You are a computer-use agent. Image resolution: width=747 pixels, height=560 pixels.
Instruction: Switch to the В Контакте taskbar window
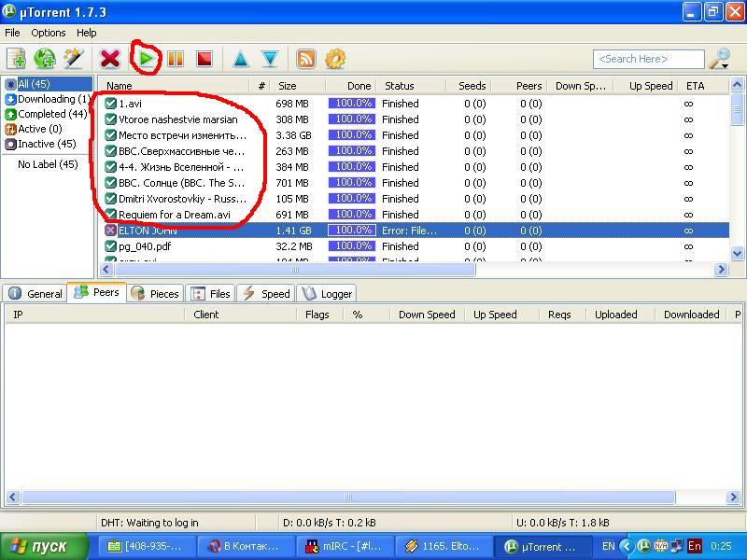[x=245, y=547]
